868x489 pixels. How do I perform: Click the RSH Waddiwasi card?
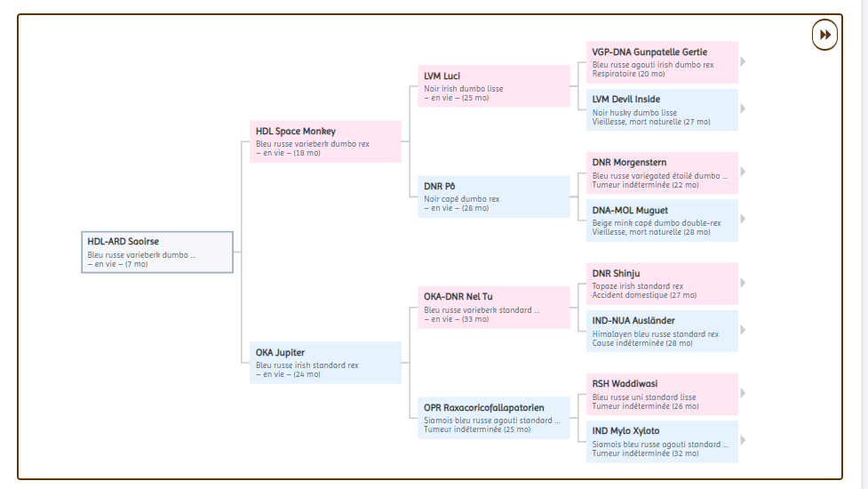coord(662,395)
